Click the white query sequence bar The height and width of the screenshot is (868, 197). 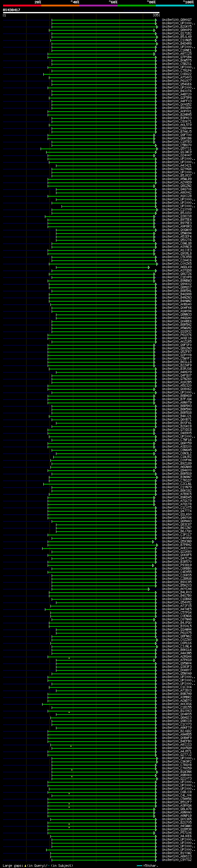click(81, 12)
